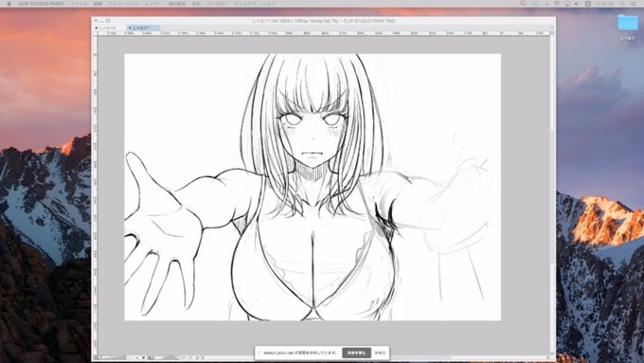Screen dimensions: 644x363
Task: Open the blue folder on the desktop
Action: point(628,23)
